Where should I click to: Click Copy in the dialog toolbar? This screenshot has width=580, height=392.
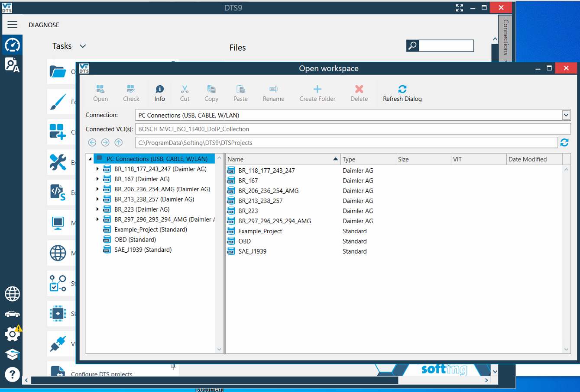coord(211,93)
